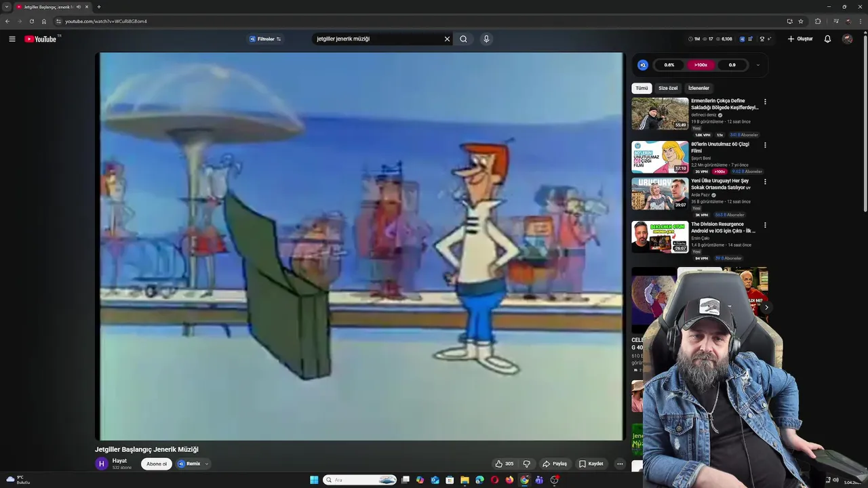
Task: Open File Explorer from taskbar
Action: coord(465,480)
